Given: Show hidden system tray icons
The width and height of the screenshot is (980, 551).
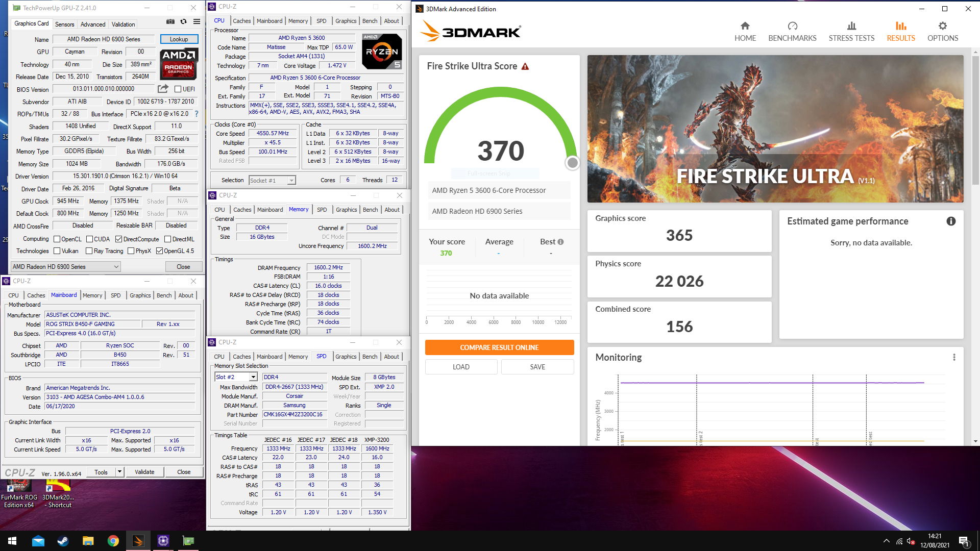Looking at the screenshot, I should (x=886, y=541).
